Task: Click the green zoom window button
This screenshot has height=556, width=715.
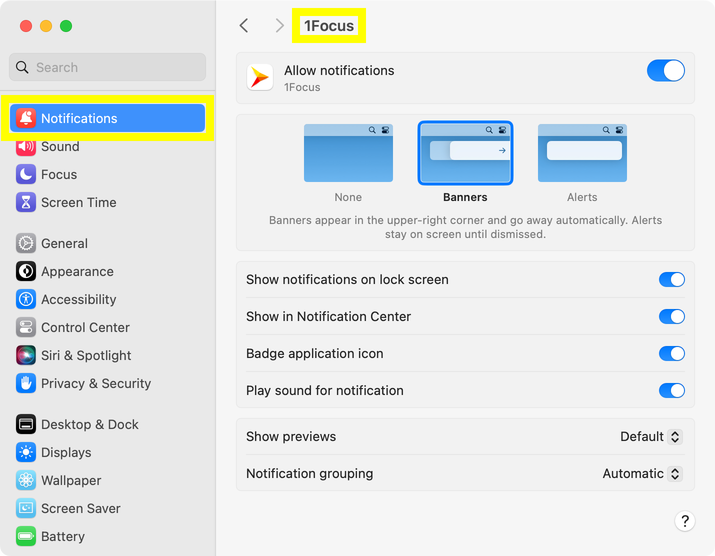Action: [66, 26]
